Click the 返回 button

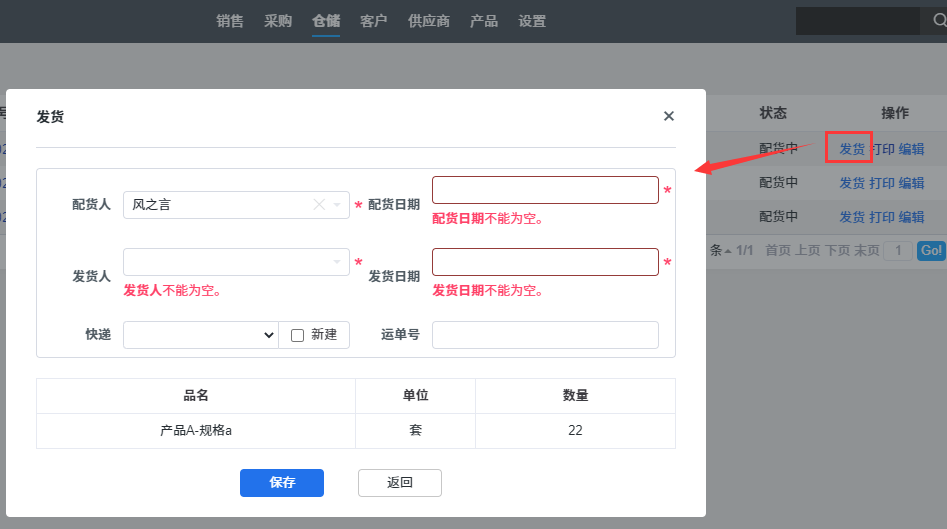(x=399, y=483)
